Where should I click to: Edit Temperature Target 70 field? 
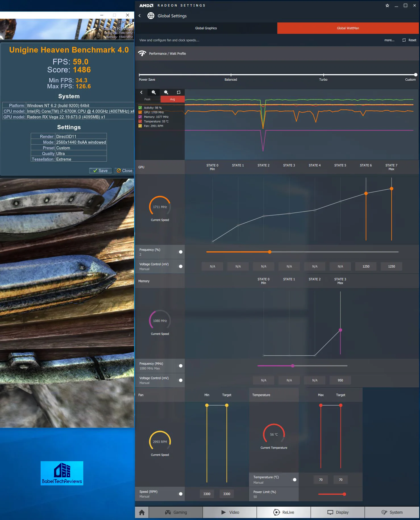341,480
